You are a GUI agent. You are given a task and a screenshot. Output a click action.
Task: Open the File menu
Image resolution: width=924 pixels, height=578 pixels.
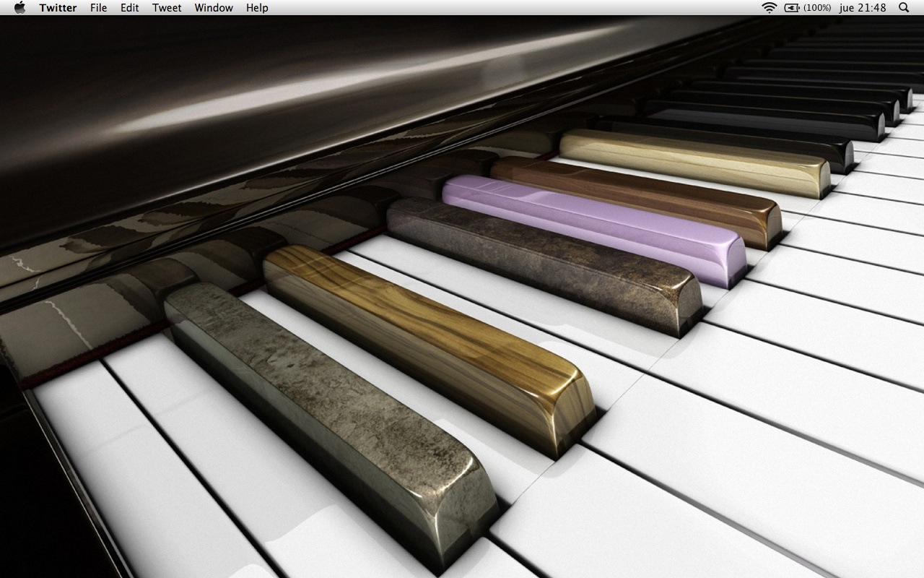tap(98, 7)
